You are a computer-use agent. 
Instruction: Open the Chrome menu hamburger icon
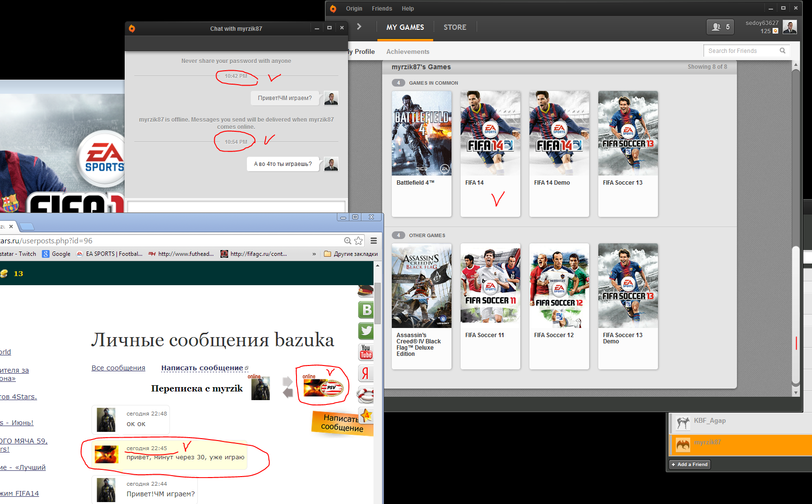tap(374, 240)
